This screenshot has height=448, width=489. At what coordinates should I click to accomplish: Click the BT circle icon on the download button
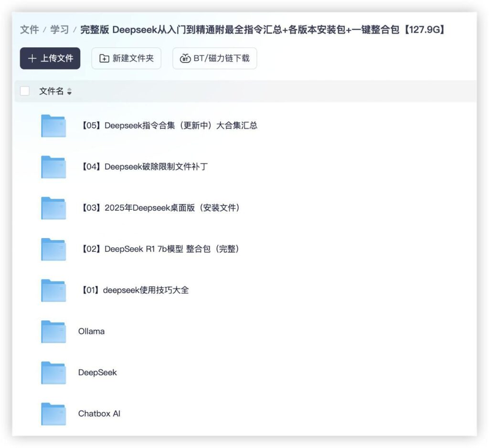coord(185,59)
